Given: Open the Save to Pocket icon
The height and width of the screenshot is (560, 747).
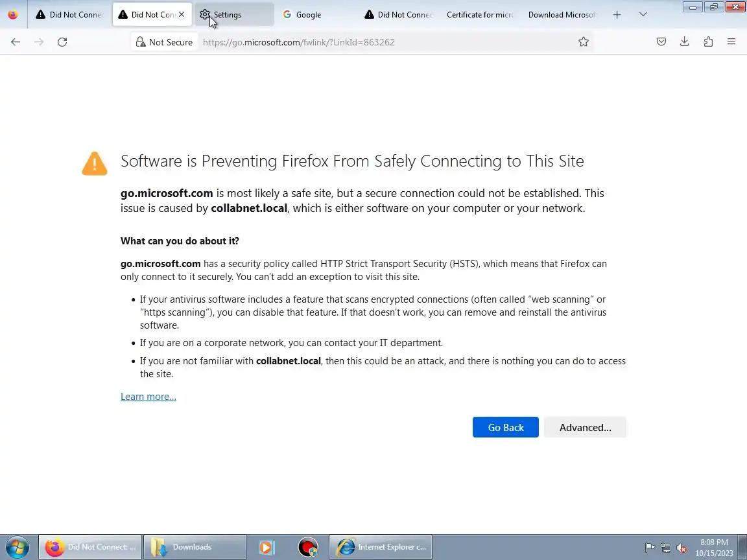Looking at the screenshot, I should coord(661,42).
